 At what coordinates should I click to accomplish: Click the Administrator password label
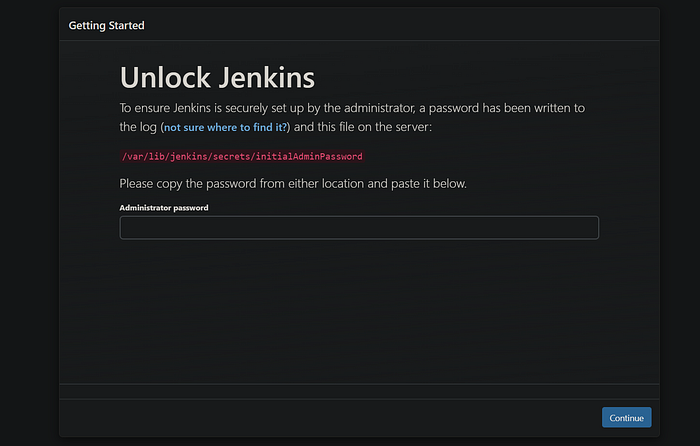164,208
